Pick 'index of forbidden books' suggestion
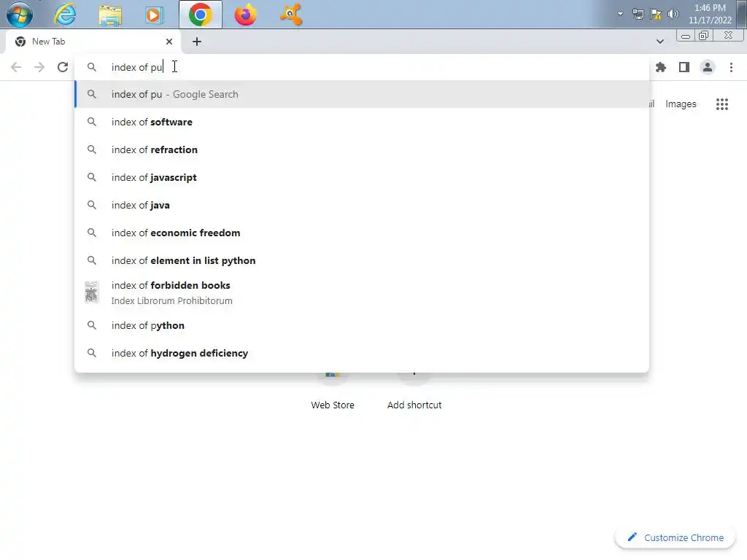Viewport: 747px width, 560px height. pyautogui.click(x=362, y=292)
